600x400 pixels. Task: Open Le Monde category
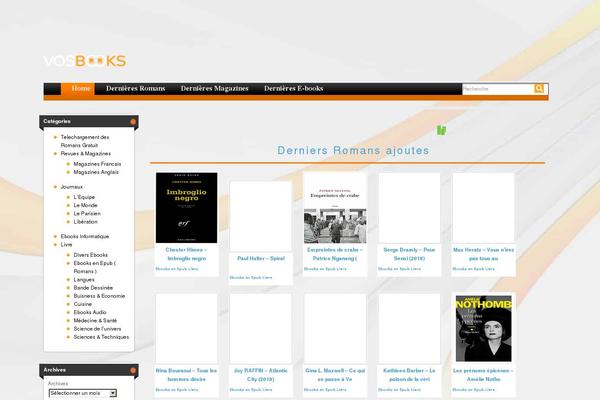coord(85,205)
